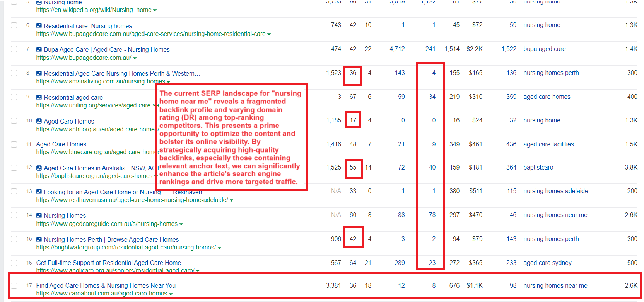Check the box for row 14 Nursing Homes

tap(14, 215)
